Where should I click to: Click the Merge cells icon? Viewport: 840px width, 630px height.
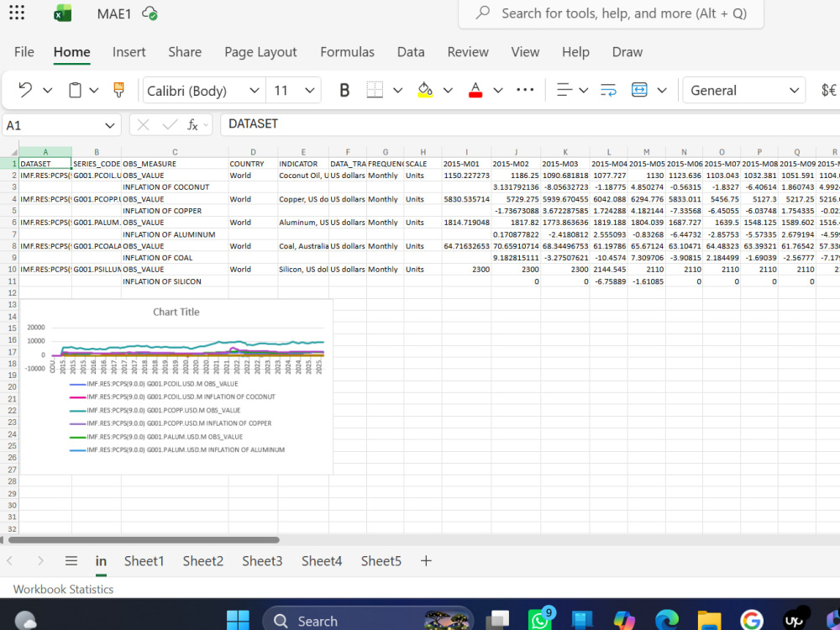click(639, 90)
